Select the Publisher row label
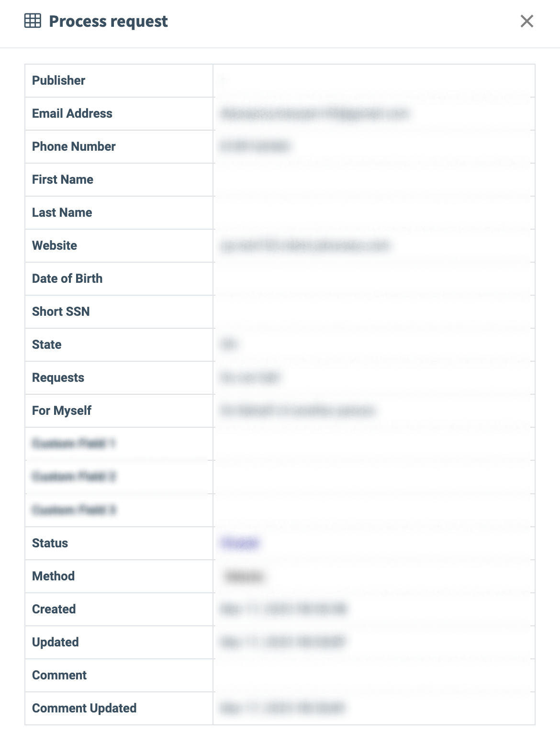Image resolution: width=560 pixels, height=733 pixels. click(x=58, y=80)
